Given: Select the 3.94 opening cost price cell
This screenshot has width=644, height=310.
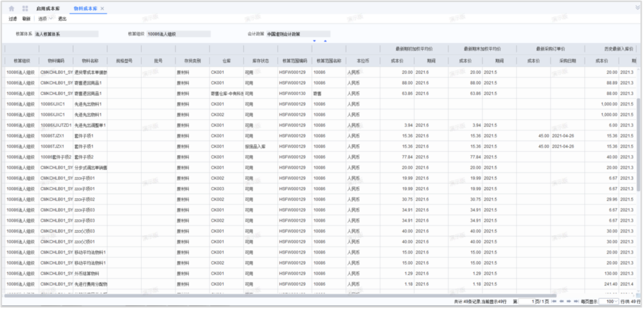Looking at the screenshot, I should (397, 125).
